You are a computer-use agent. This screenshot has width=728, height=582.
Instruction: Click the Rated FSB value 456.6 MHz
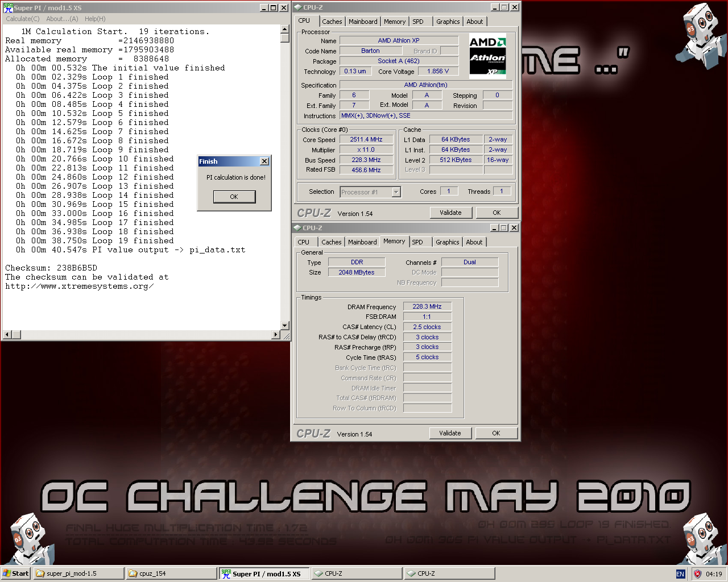click(x=366, y=170)
